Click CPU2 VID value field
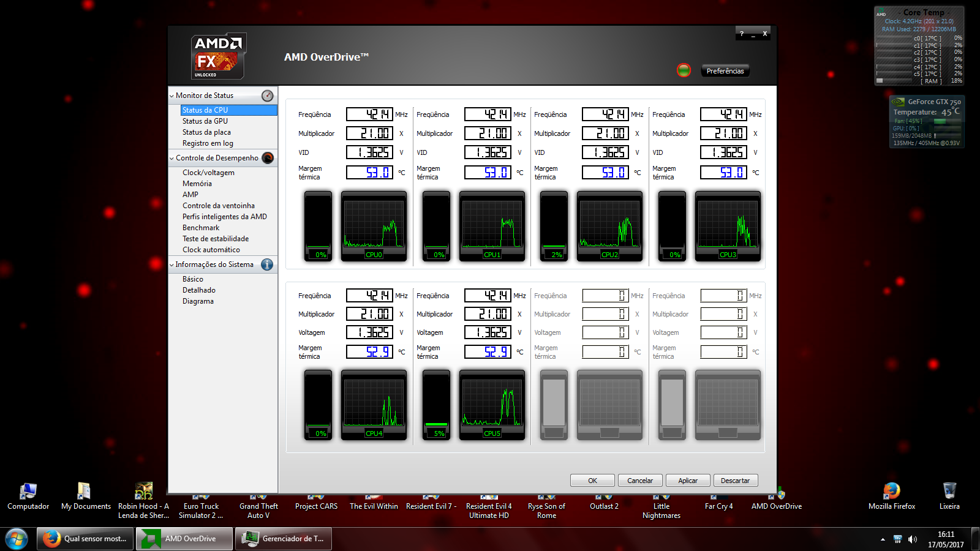Image resolution: width=980 pixels, height=551 pixels. coord(605,152)
